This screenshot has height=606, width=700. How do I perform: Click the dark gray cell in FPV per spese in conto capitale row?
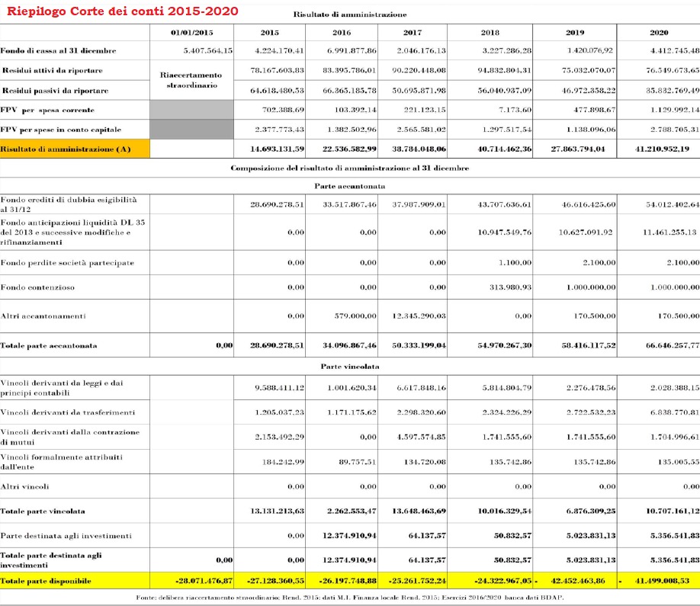[191, 130]
